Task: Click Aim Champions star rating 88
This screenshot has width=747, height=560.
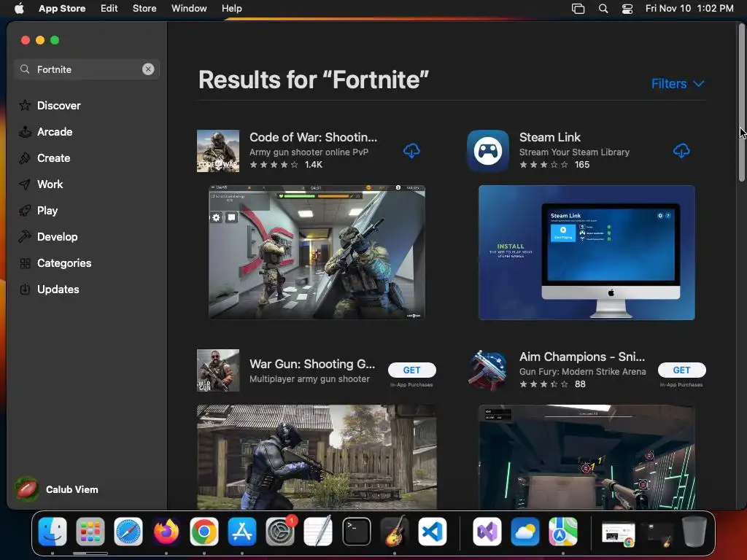Action: point(552,384)
